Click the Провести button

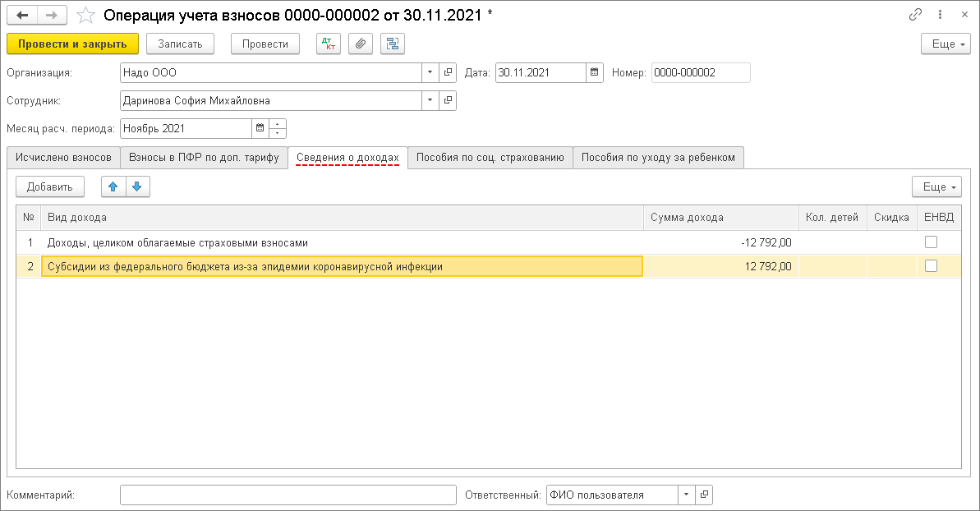[265, 44]
